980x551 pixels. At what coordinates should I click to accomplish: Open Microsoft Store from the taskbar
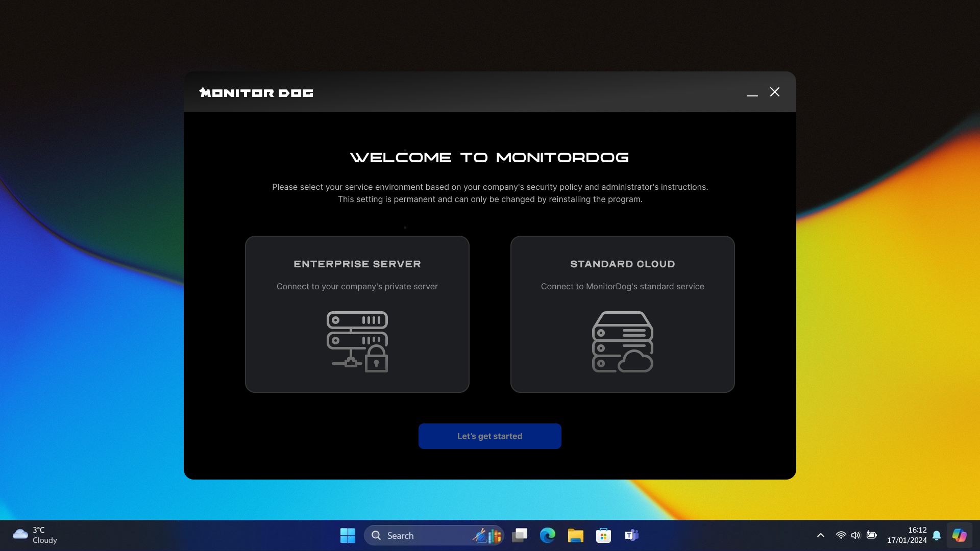pos(603,535)
